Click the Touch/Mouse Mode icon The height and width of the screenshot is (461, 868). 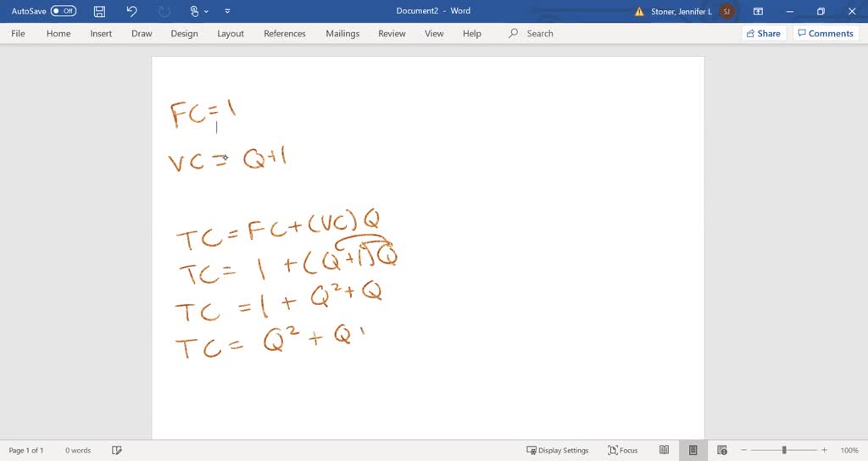click(194, 11)
